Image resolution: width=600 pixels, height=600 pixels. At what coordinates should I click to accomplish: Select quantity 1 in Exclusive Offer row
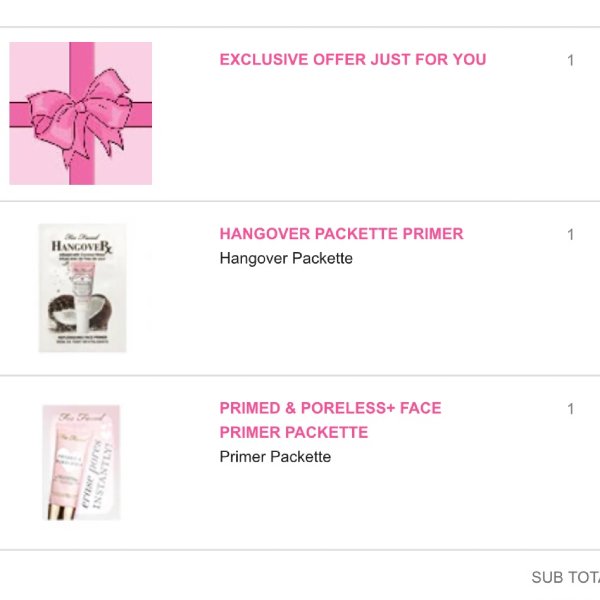(571, 60)
